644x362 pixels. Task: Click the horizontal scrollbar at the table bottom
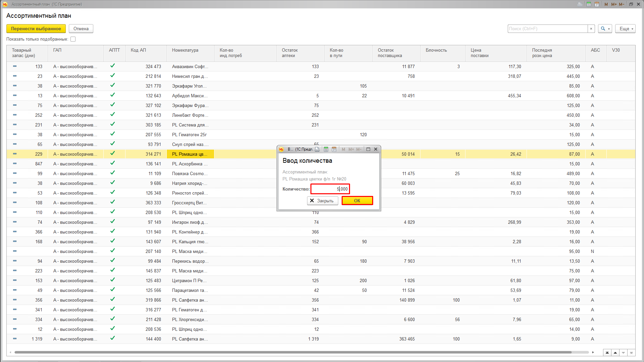(x=292, y=352)
